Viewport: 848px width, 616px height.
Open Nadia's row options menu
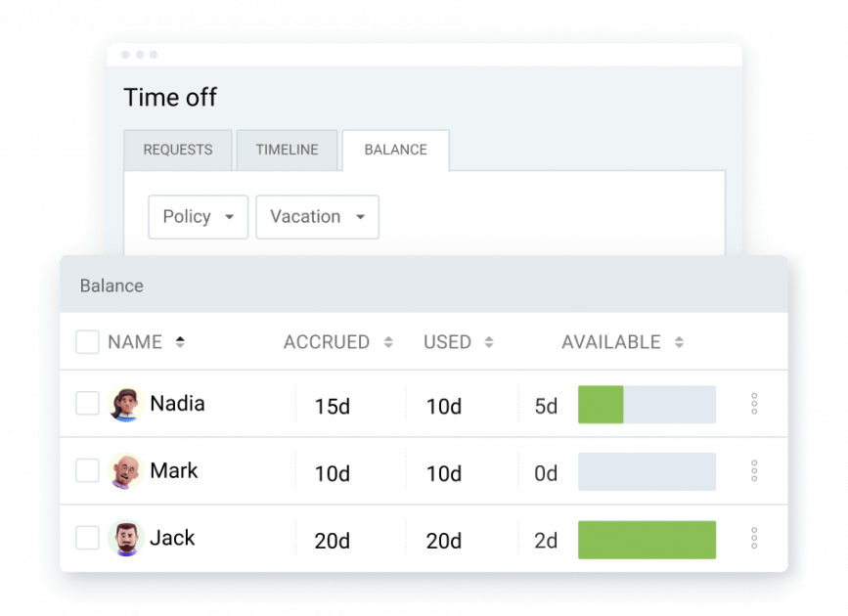tap(754, 404)
